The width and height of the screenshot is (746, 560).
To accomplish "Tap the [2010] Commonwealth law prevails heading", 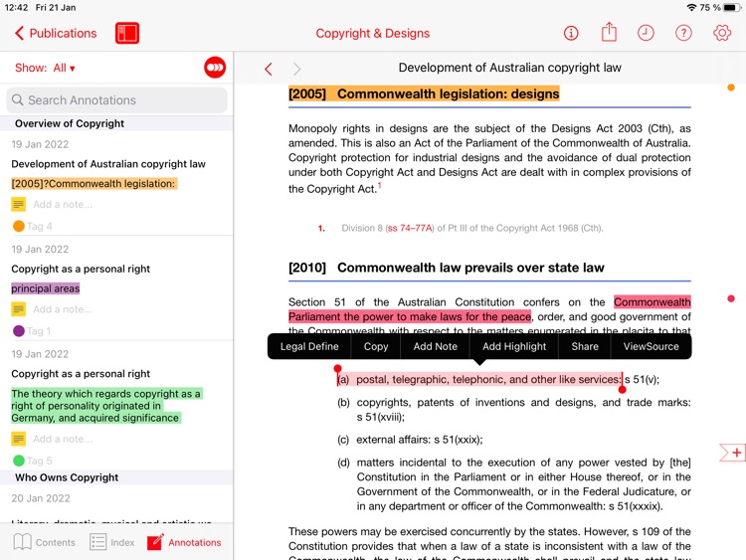I will tap(447, 268).
